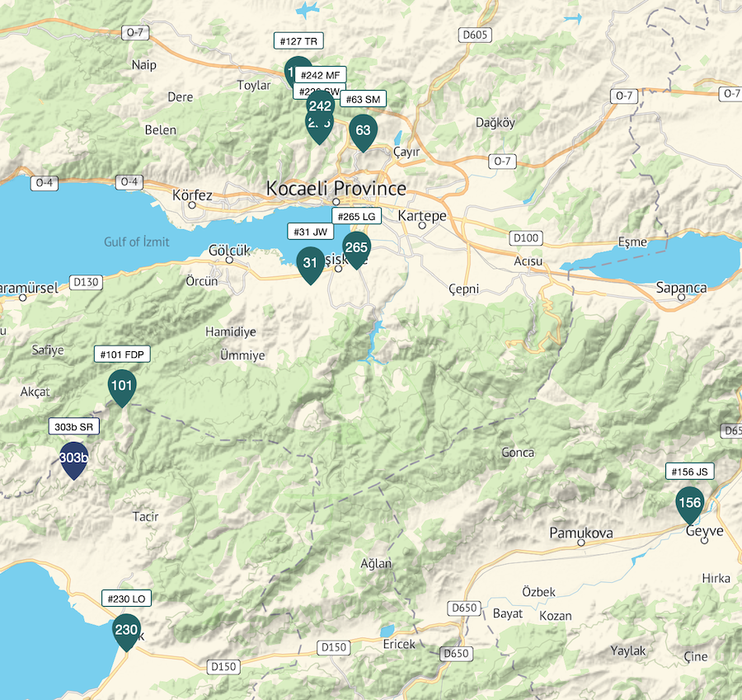This screenshot has height=700, width=742.
Task: Open the marker numbered 31
Action: [x=310, y=265]
